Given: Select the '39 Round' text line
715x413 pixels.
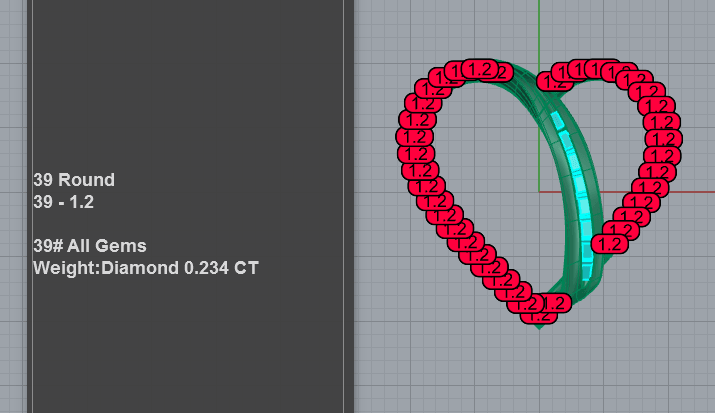Looking at the screenshot, I should pyautogui.click(x=74, y=180).
